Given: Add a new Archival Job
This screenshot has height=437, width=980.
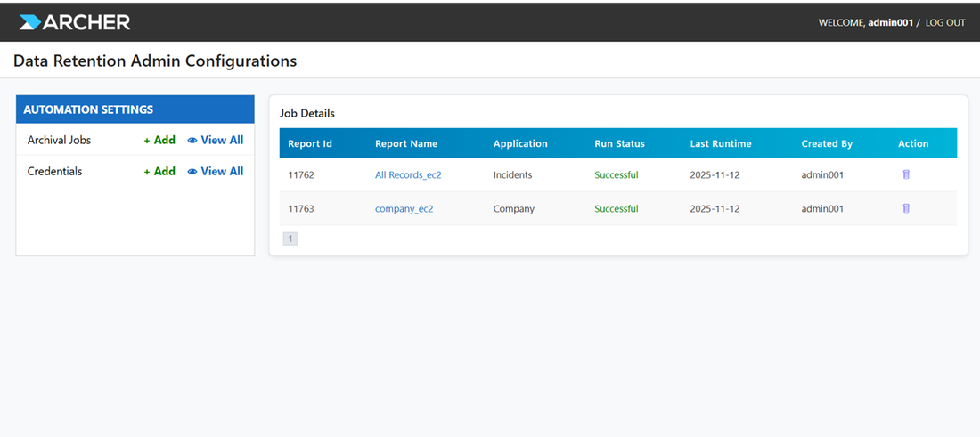Looking at the screenshot, I should (159, 141).
